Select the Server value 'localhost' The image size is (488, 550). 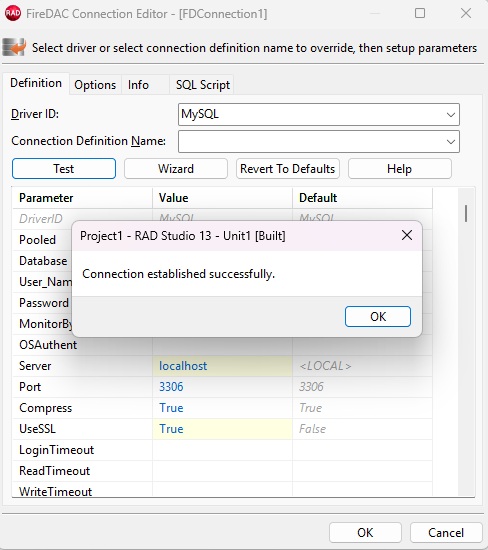[222, 366]
